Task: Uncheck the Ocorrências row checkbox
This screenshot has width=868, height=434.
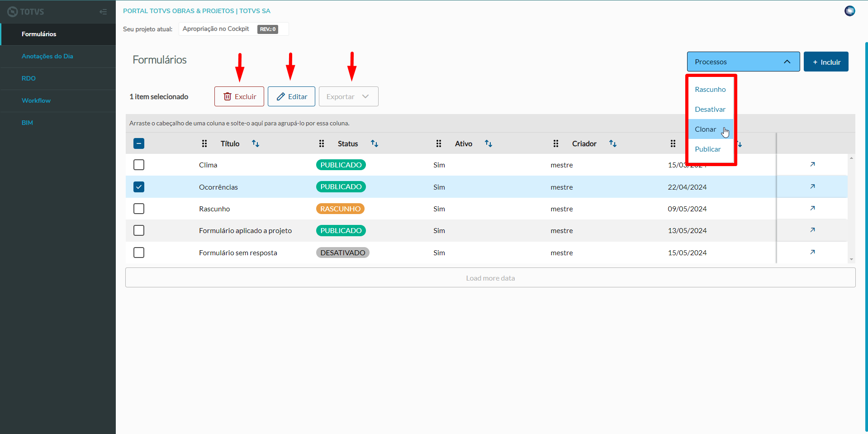Action: tap(139, 187)
